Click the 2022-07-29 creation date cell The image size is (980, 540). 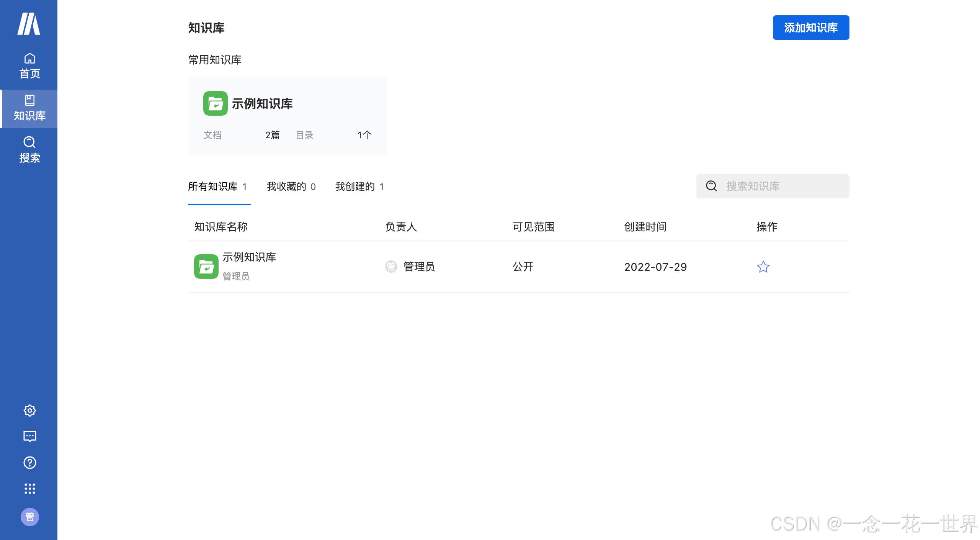[x=656, y=267]
